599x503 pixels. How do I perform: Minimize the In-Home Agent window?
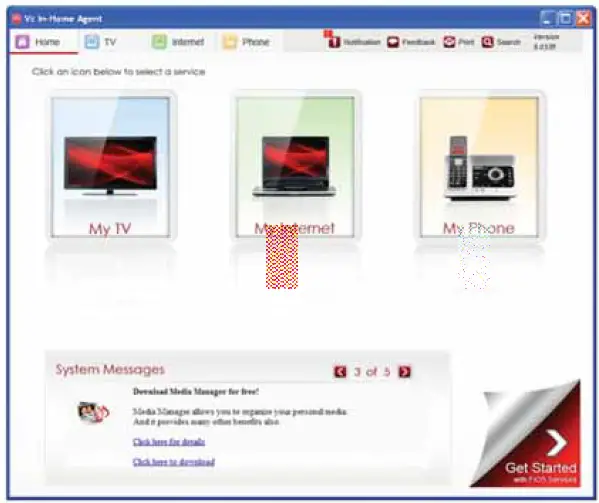(548, 18)
